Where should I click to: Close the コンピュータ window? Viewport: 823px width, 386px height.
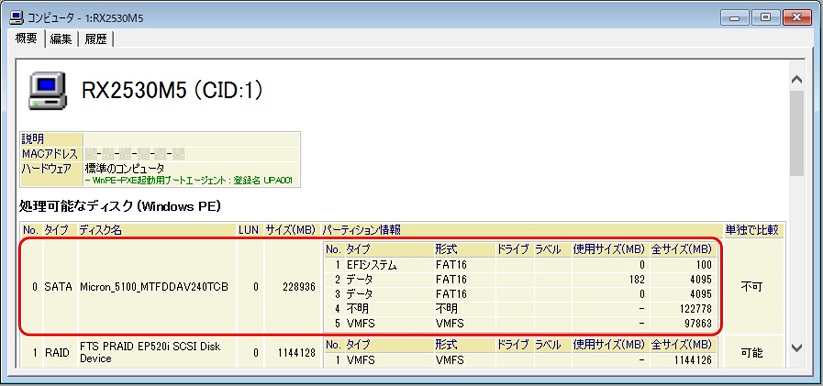point(797,18)
